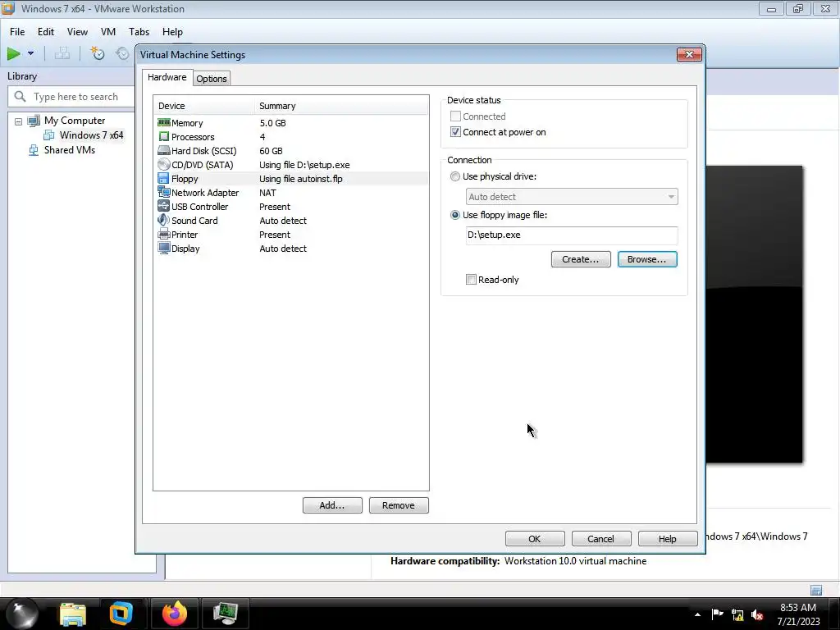Switch to the Hardware tab
Image resolution: width=840 pixels, height=630 pixels.
(x=167, y=77)
